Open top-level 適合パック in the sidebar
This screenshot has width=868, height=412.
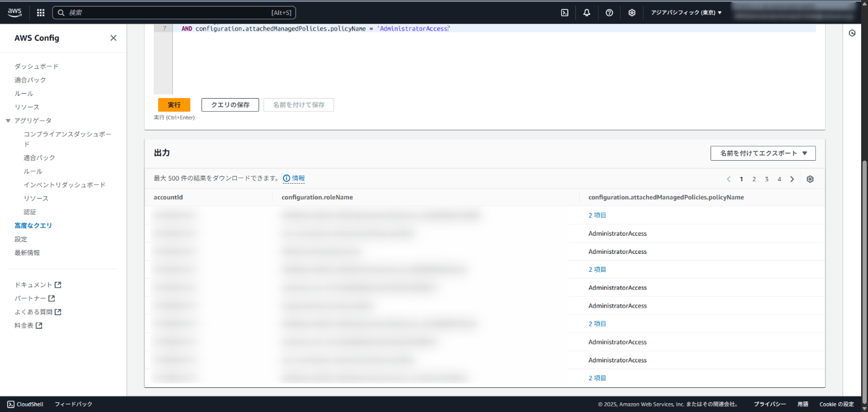tap(30, 80)
